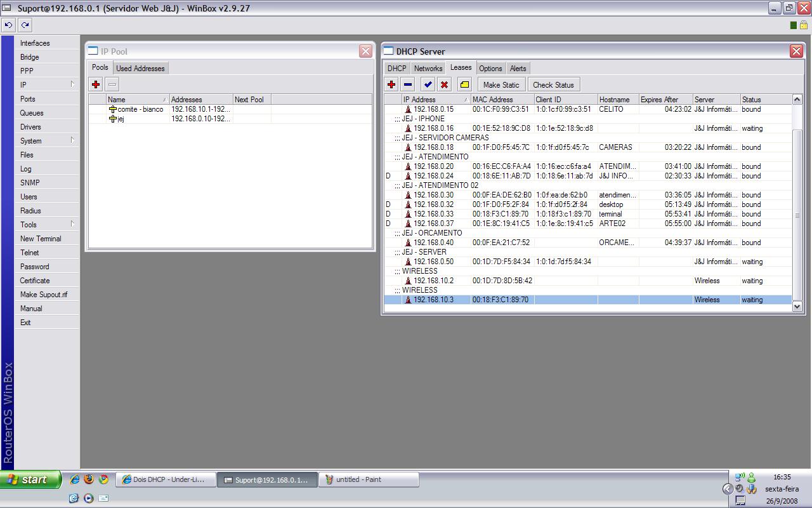The width and height of the screenshot is (812, 508).
Task: Expand the Tools submenu in sidebar
Action: click(46, 224)
